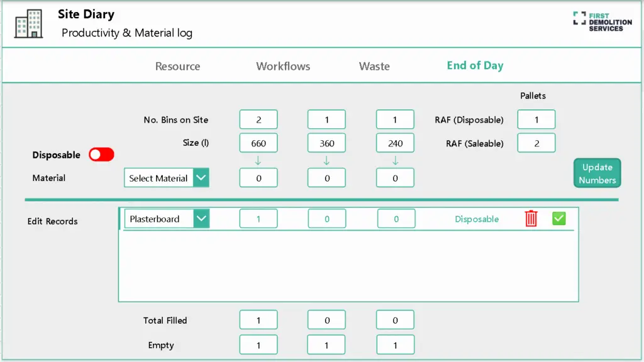Click the down arrow under 360 size
Viewport: 644px width, 362px height.
[x=326, y=162]
